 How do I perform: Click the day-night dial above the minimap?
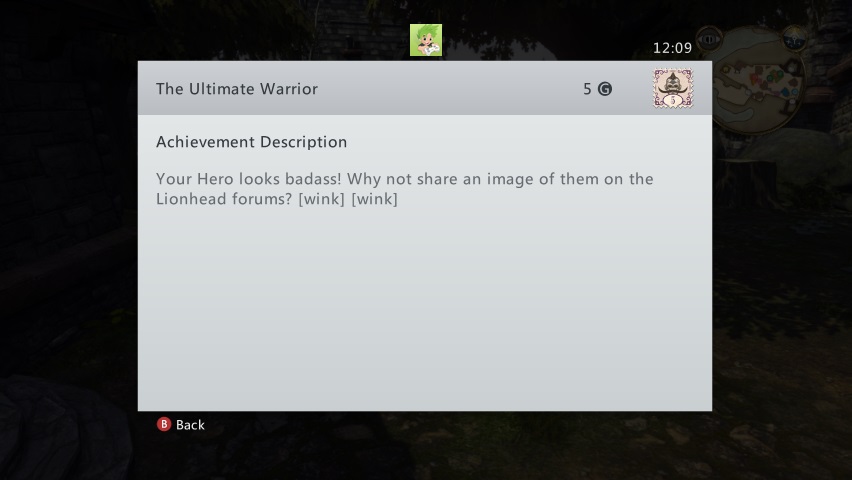point(795,38)
